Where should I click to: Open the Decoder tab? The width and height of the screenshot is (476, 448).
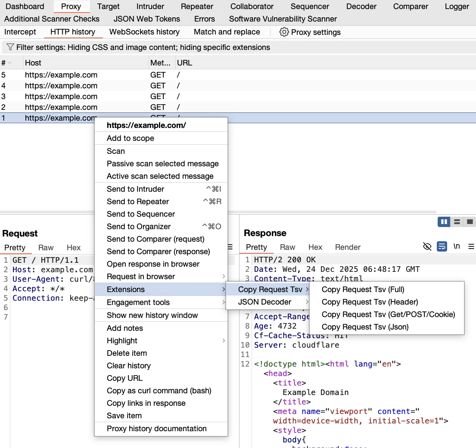[x=361, y=6]
